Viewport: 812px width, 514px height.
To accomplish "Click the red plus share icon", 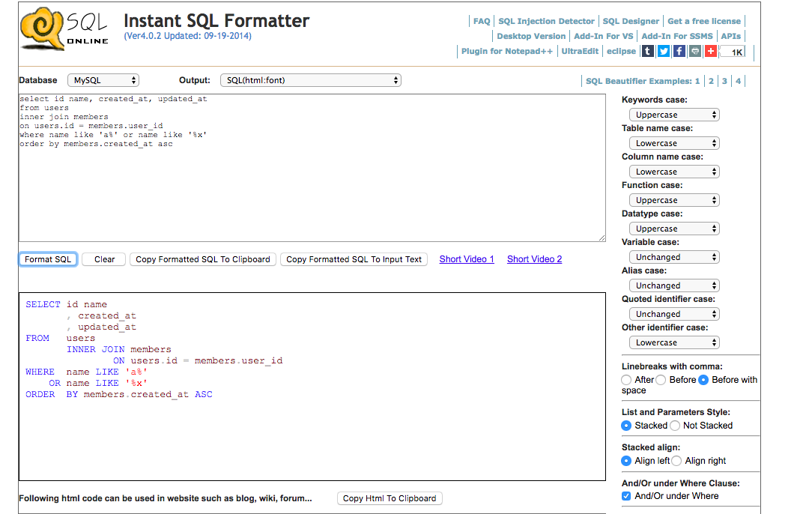I will click(711, 51).
